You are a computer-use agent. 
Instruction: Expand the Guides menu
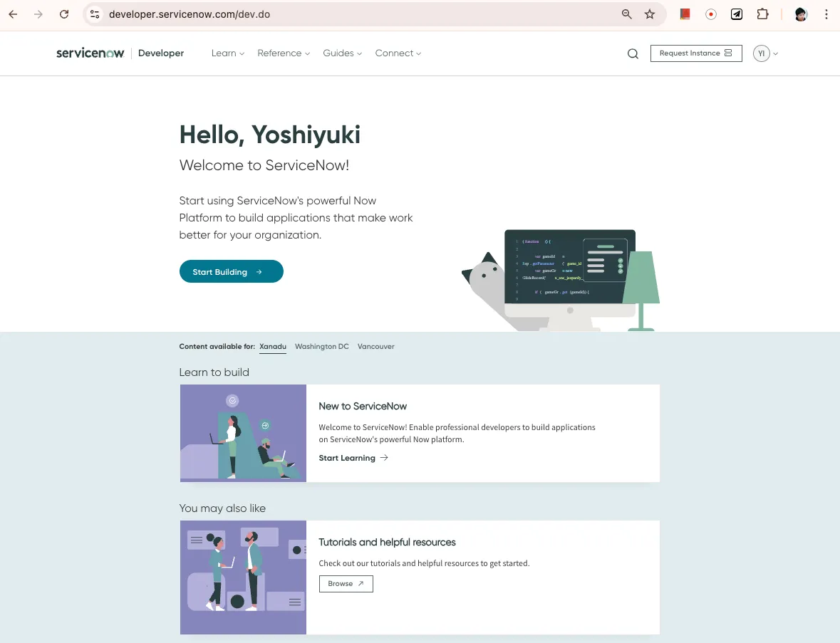click(x=342, y=53)
